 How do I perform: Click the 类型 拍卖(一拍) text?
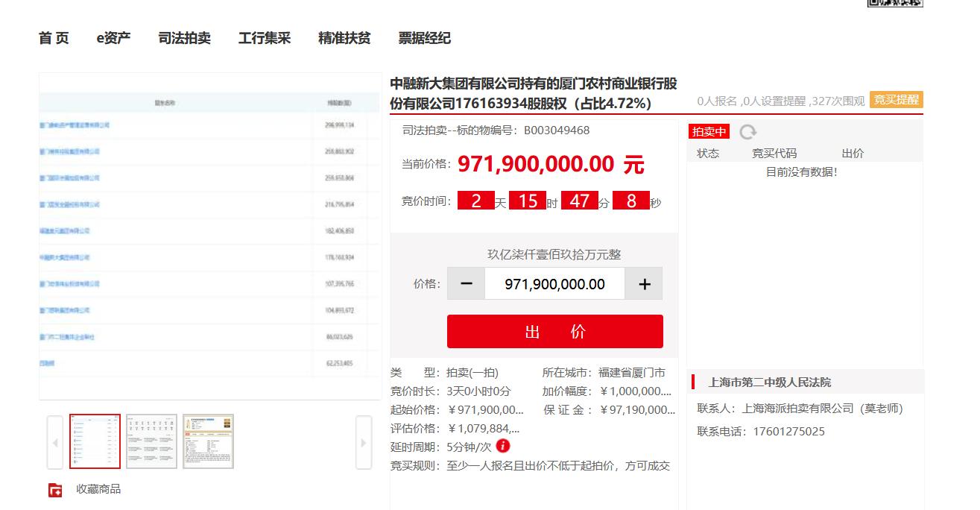tap(444, 373)
